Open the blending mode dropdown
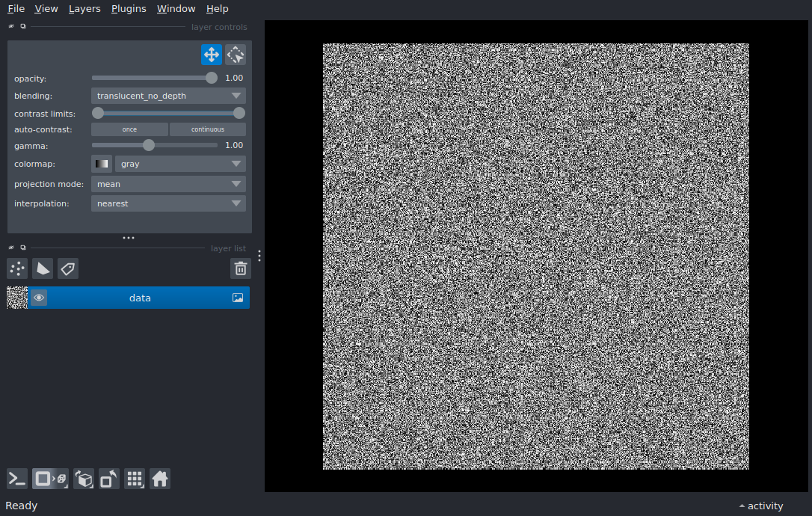The image size is (812, 516). [168, 96]
